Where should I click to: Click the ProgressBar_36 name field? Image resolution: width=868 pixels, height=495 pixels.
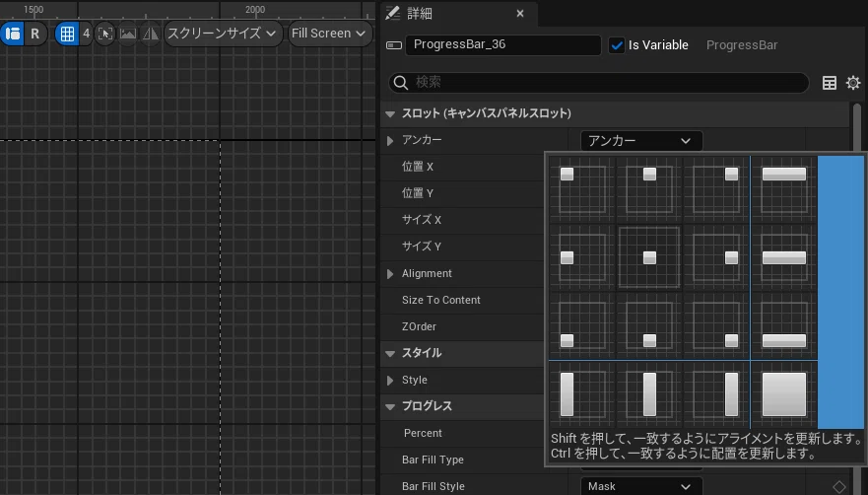[503, 45]
